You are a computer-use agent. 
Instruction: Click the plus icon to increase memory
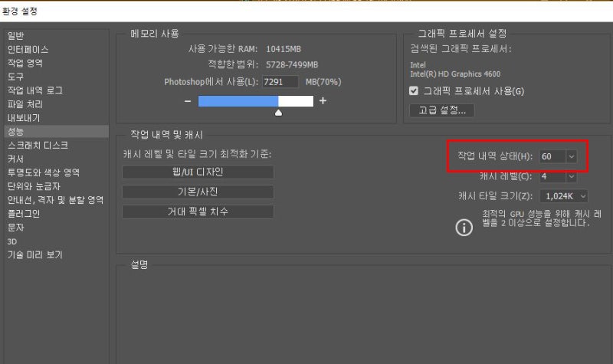323,101
